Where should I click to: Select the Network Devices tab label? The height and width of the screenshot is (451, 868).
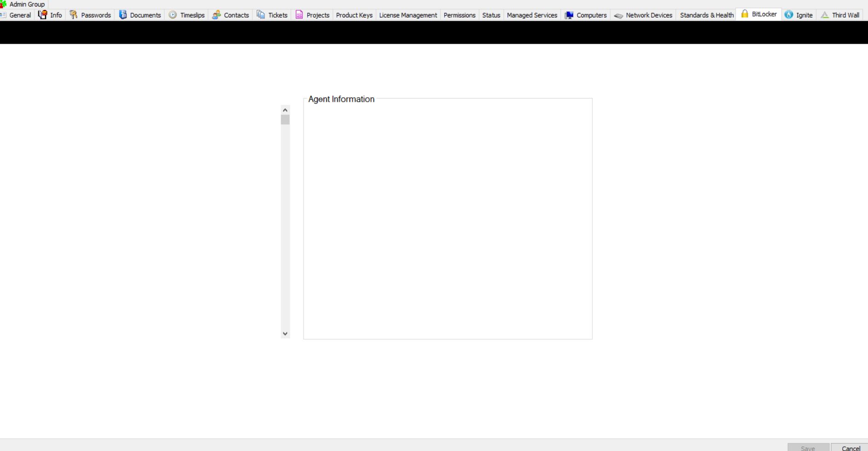click(649, 15)
